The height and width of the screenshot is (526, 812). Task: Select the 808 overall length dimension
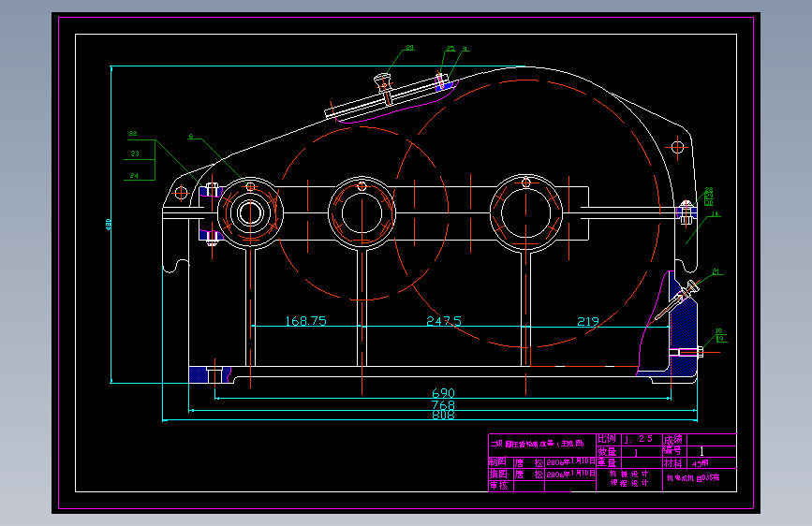pyautogui.click(x=443, y=415)
